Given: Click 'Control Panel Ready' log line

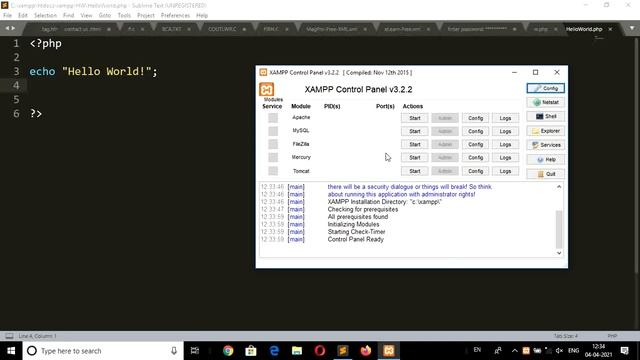Looking at the screenshot, I should [x=356, y=239].
